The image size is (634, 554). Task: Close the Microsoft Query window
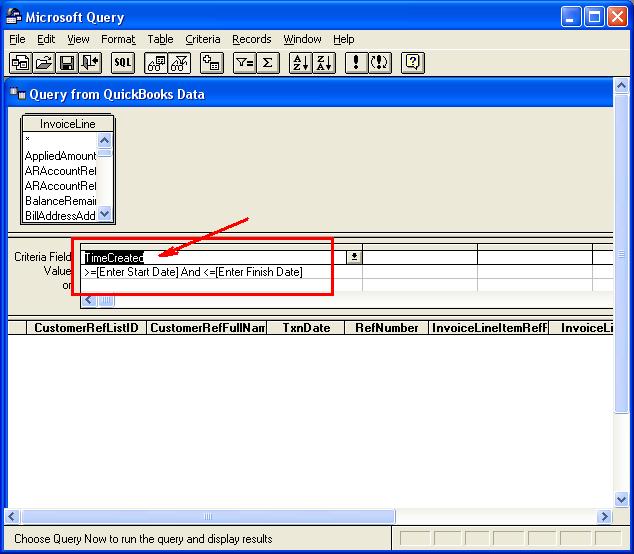coord(617,17)
